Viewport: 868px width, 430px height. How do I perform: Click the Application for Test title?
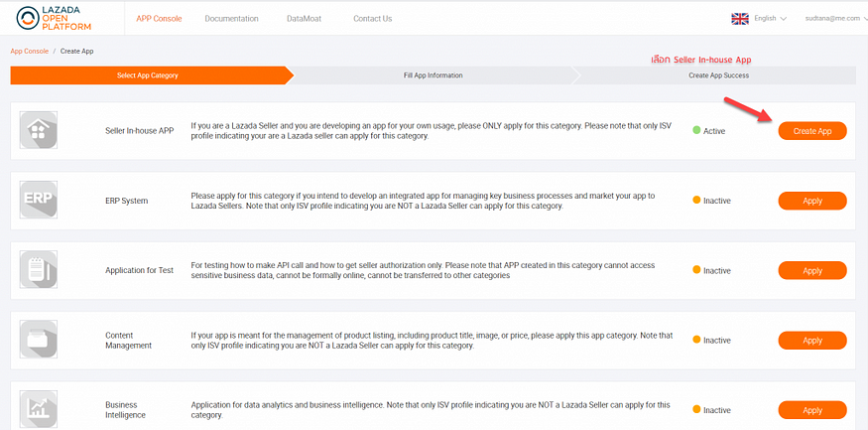(140, 270)
